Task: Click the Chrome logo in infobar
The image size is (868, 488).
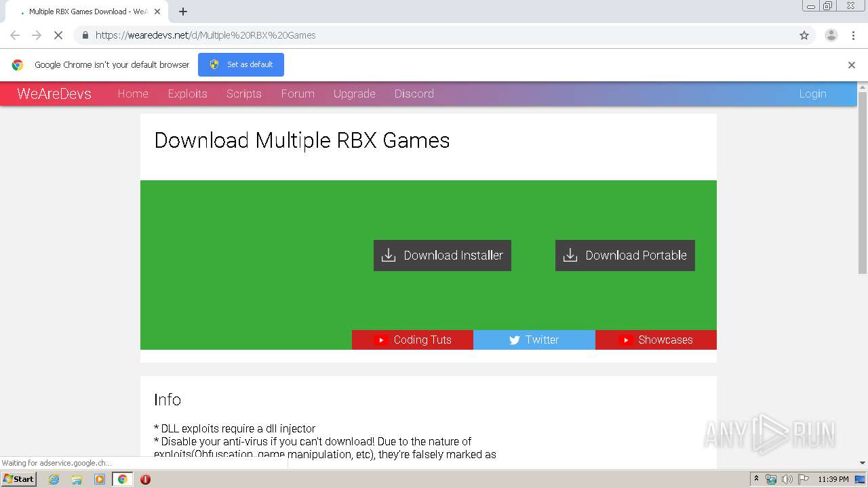Action: 18,65
